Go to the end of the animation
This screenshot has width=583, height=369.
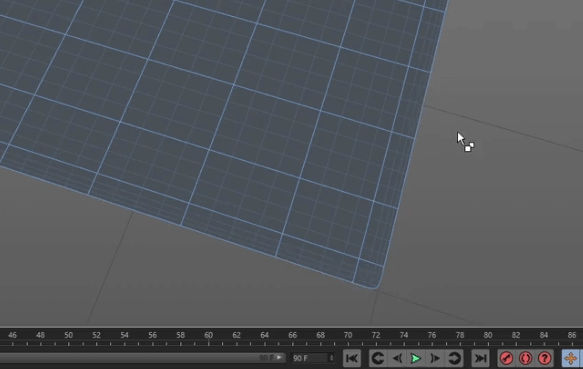(480, 358)
